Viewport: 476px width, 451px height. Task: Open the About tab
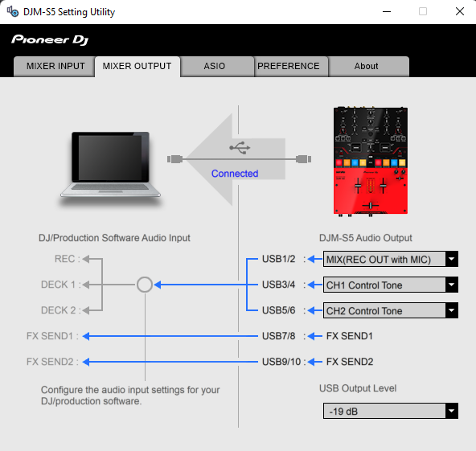tap(368, 66)
